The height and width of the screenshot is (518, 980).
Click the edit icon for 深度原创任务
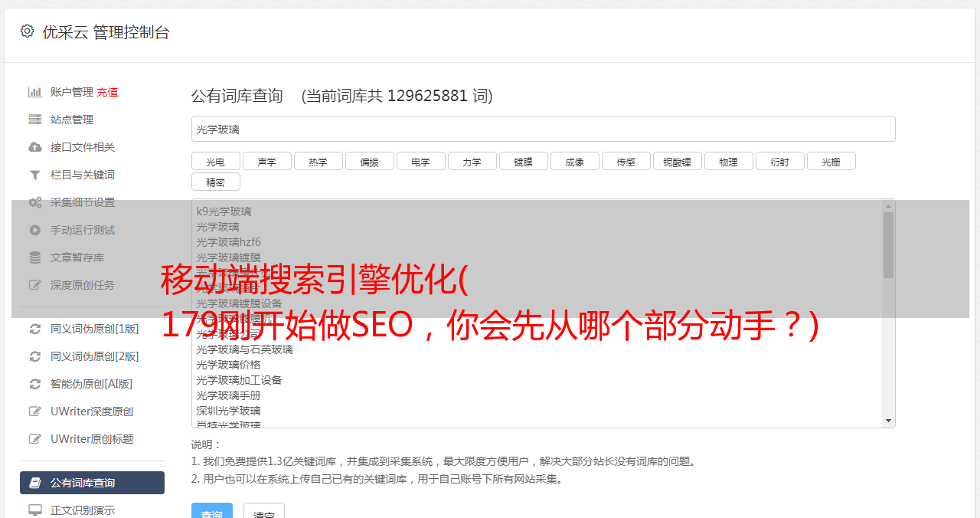34,285
